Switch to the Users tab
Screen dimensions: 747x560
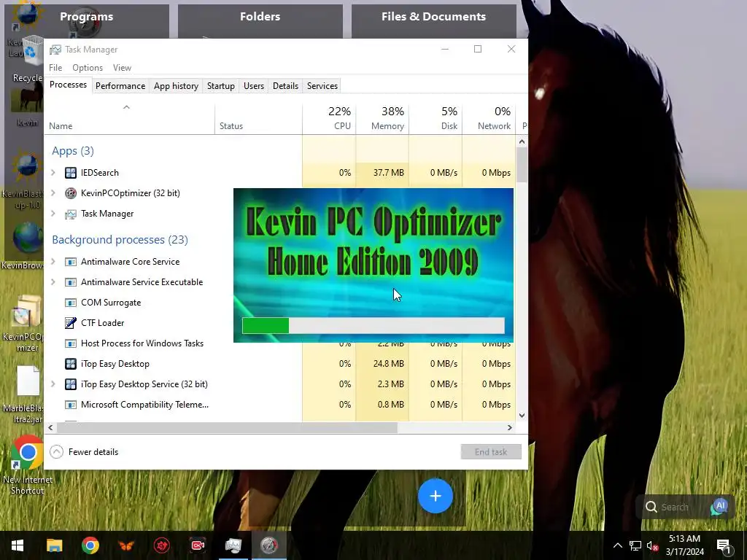pos(253,86)
